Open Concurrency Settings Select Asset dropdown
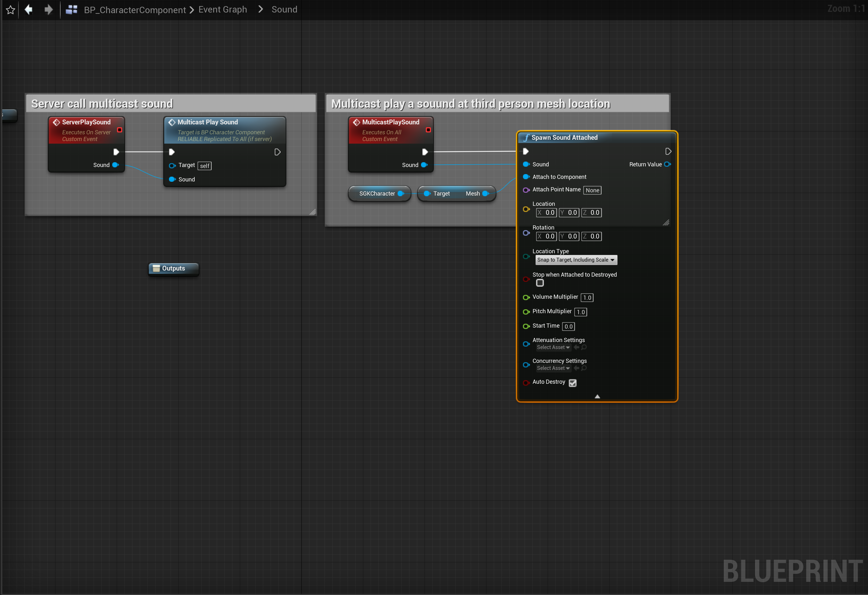 [553, 368]
